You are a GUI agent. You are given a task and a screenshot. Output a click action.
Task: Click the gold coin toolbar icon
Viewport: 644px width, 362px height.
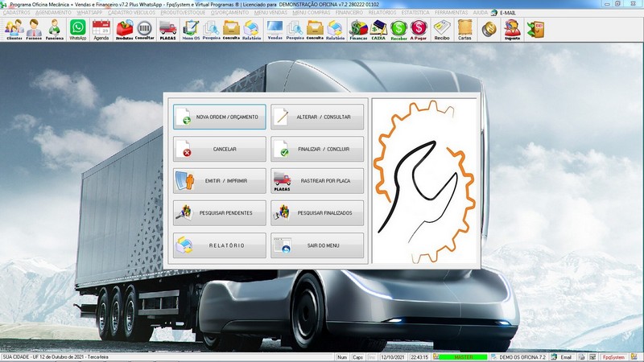[x=489, y=30]
